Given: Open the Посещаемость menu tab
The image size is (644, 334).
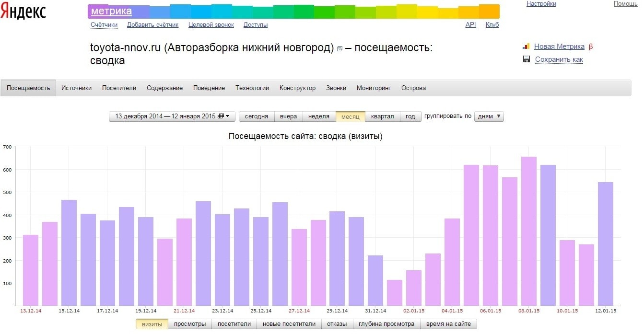Looking at the screenshot, I should (28, 88).
